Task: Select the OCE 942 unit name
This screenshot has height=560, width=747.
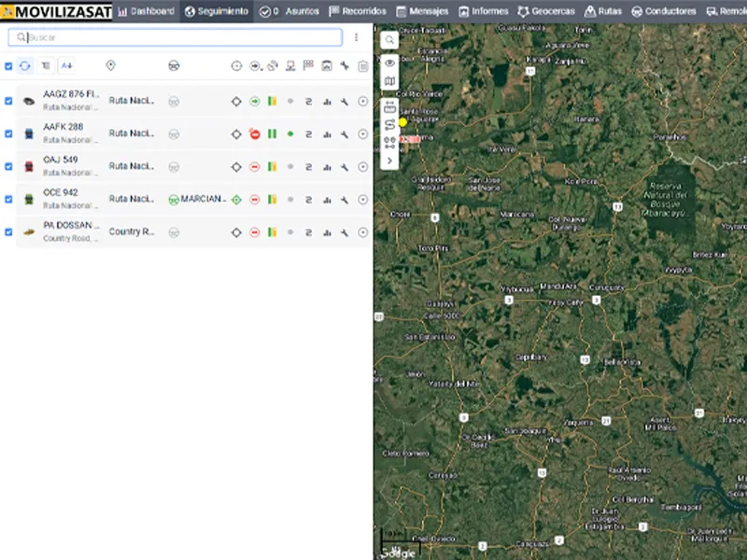Action: coord(61,192)
